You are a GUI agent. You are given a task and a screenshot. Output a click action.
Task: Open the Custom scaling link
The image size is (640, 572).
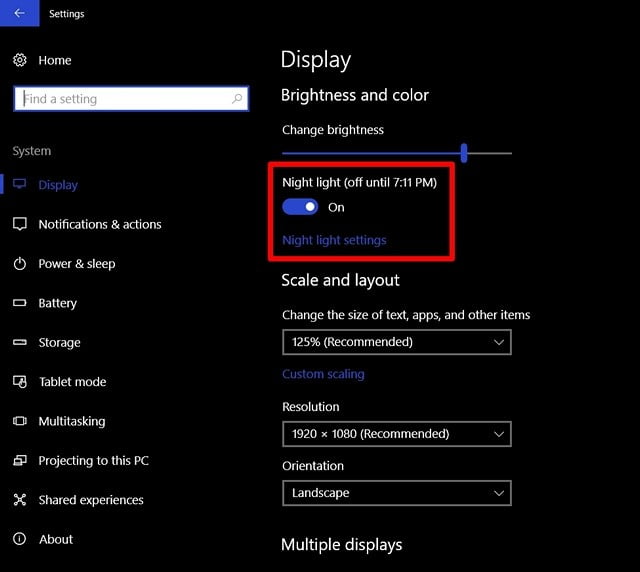click(x=323, y=374)
